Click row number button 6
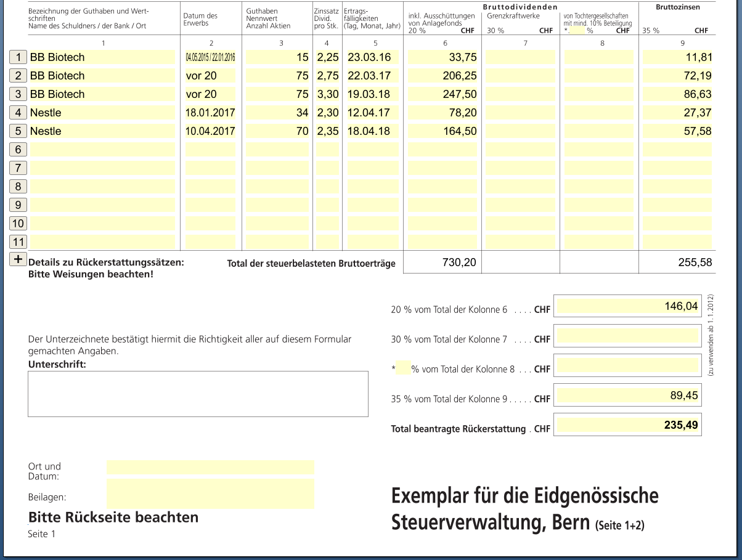This screenshot has width=742, height=560. (18, 150)
